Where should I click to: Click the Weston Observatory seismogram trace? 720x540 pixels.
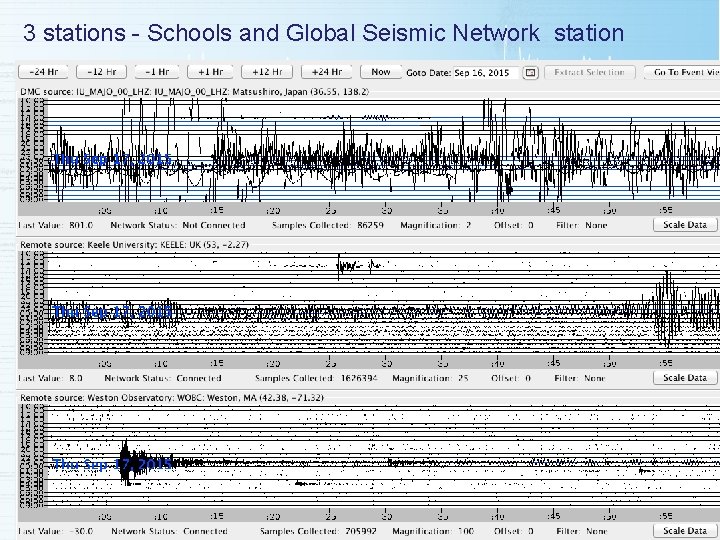click(382, 456)
